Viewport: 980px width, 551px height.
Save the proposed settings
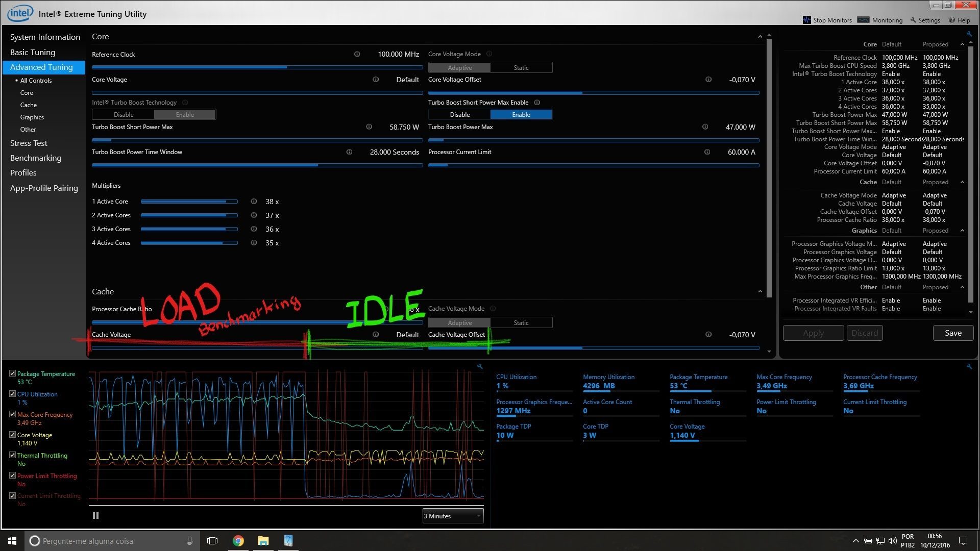point(953,333)
